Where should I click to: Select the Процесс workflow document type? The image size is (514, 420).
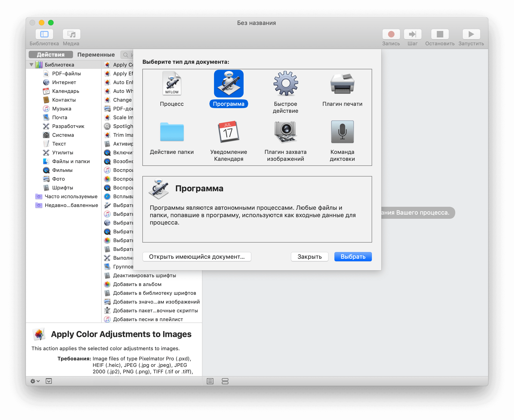coord(172,84)
